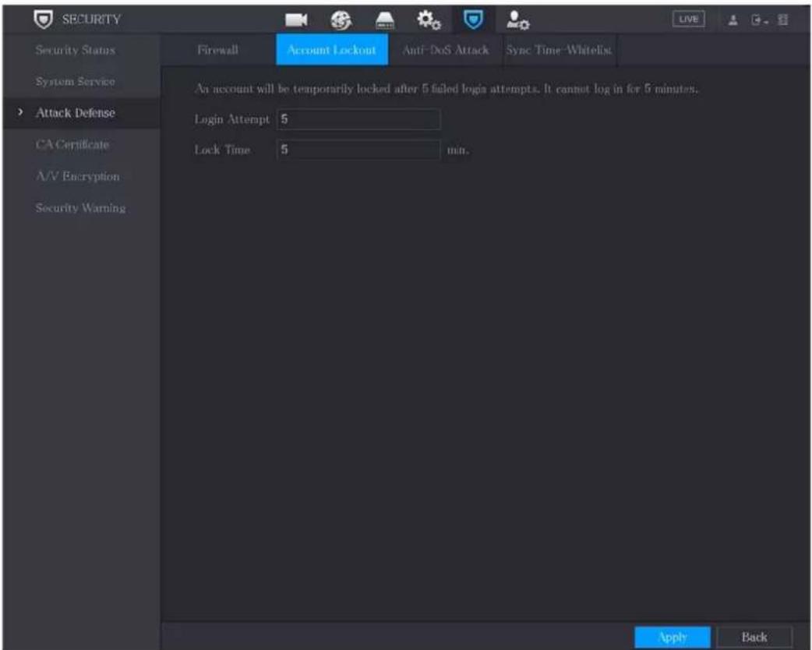Click the Lock Time input field
The image size is (812, 650).
[359, 150]
